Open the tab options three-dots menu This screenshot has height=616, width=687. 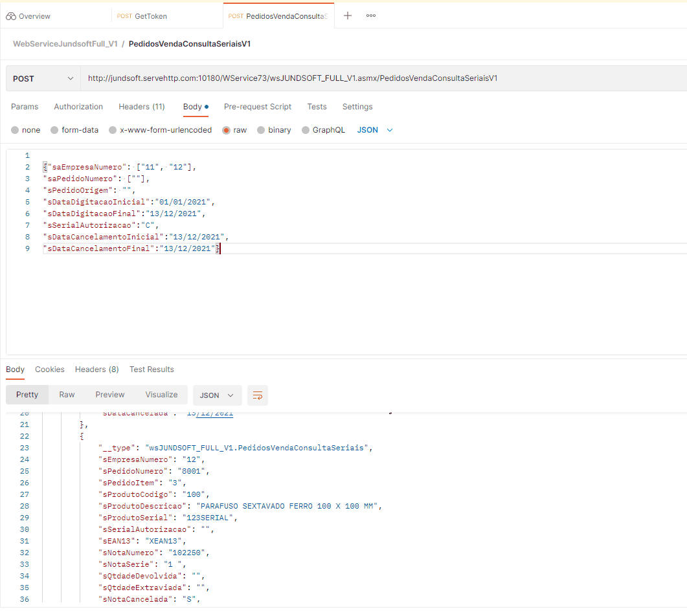tap(371, 16)
